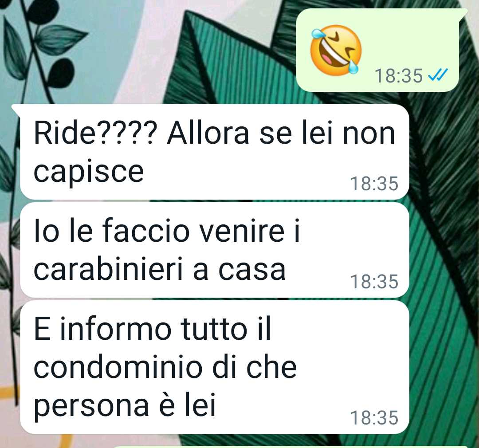Click timestamp of the carabinieri message

[374, 282]
